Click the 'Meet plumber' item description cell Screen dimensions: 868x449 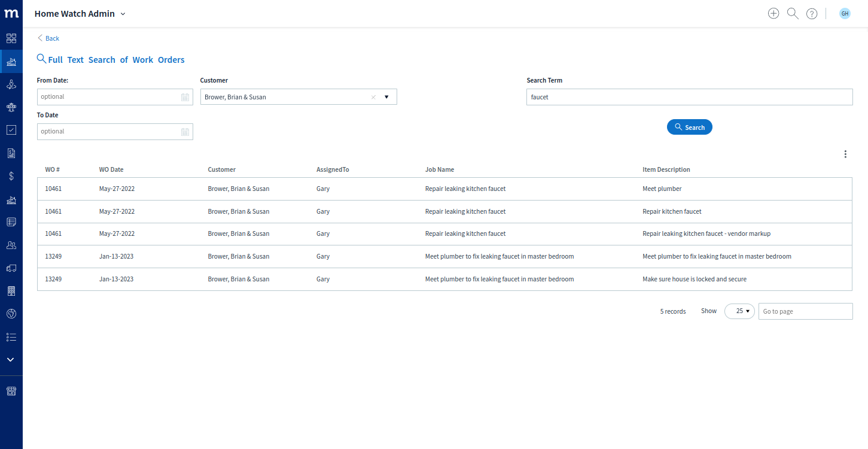[662, 189]
